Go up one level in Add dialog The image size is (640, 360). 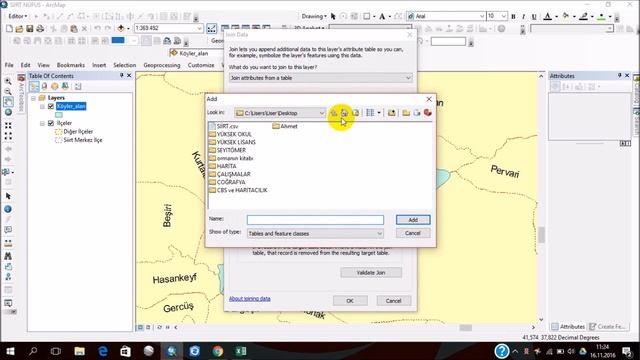tap(334, 113)
